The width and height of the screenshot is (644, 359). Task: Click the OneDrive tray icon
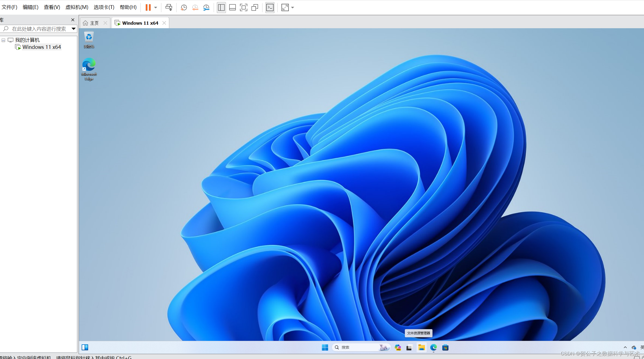click(x=634, y=348)
